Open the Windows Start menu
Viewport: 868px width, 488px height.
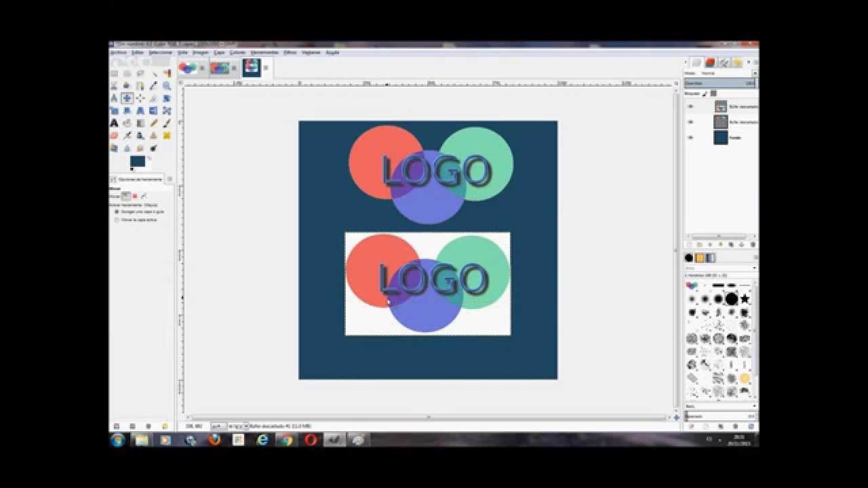click(118, 440)
